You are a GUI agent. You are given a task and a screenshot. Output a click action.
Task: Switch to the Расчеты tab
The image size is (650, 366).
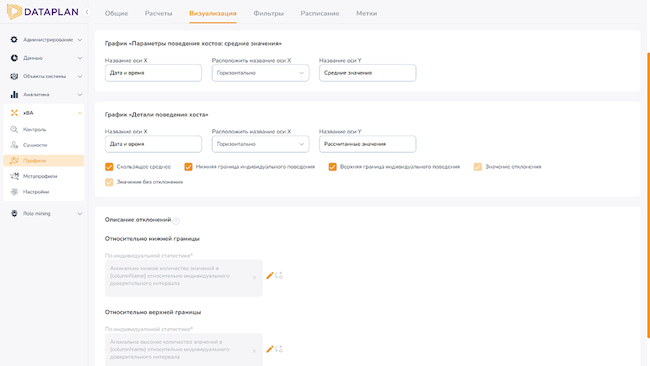click(x=158, y=13)
